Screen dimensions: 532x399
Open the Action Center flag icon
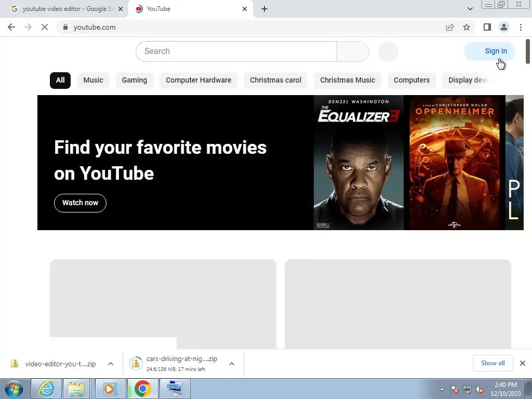click(x=454, y=389)
